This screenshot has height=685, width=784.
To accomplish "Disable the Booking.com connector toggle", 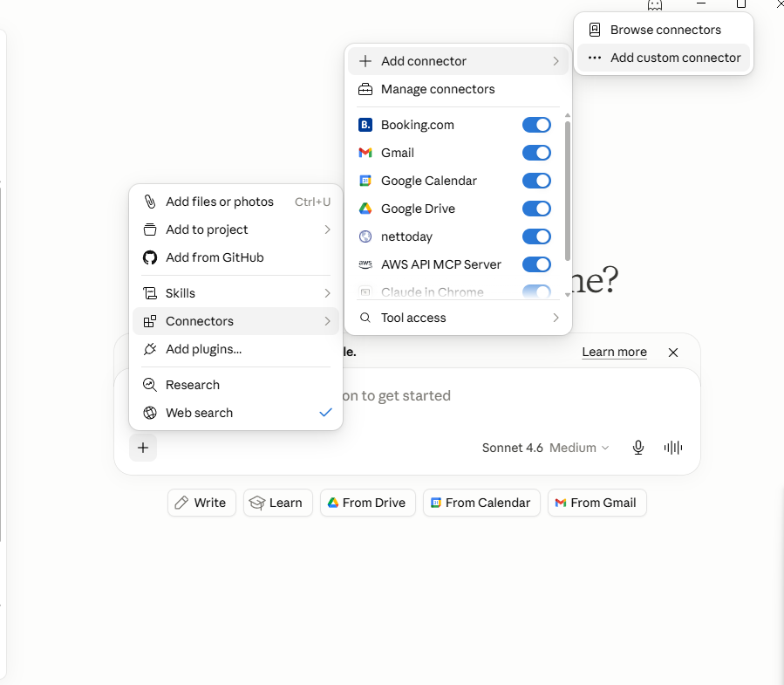I will point(536,125).
